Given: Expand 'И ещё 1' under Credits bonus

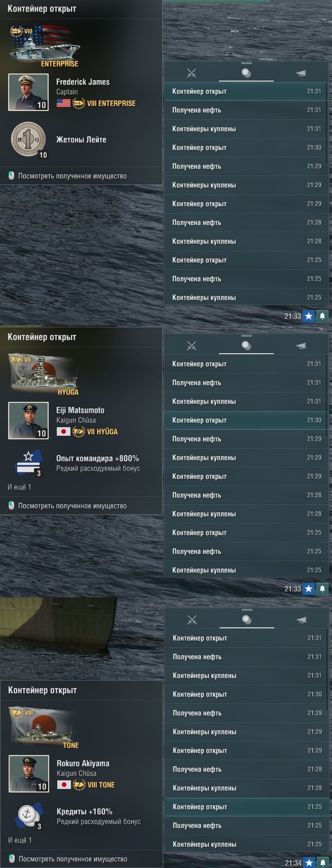Looking at the screenshot, I should click(x=20, y=840).
